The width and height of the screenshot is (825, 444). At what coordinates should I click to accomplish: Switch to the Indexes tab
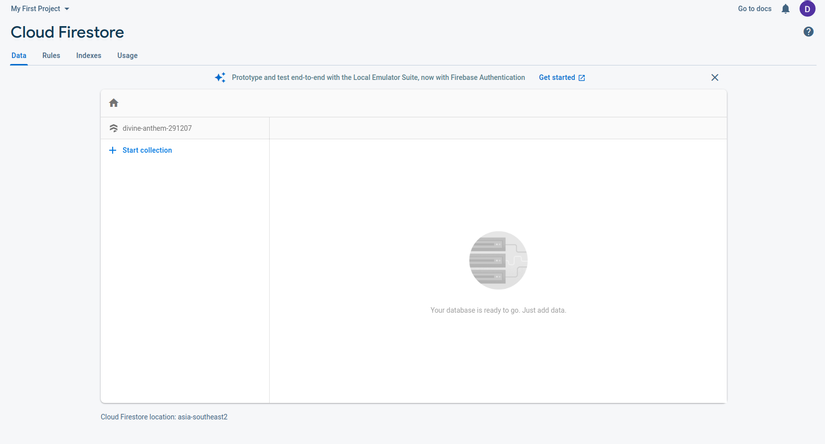pos(88,56)
